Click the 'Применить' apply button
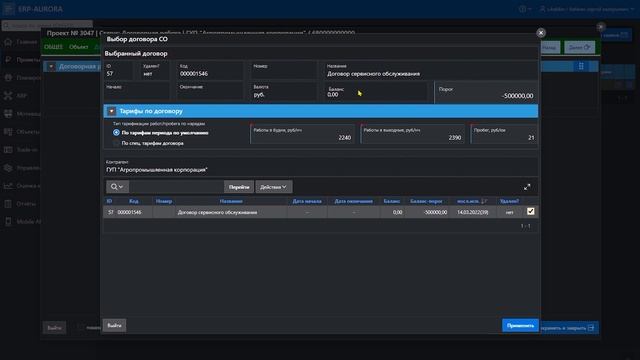This screenshot has width=640, height=360. (520, 325)
